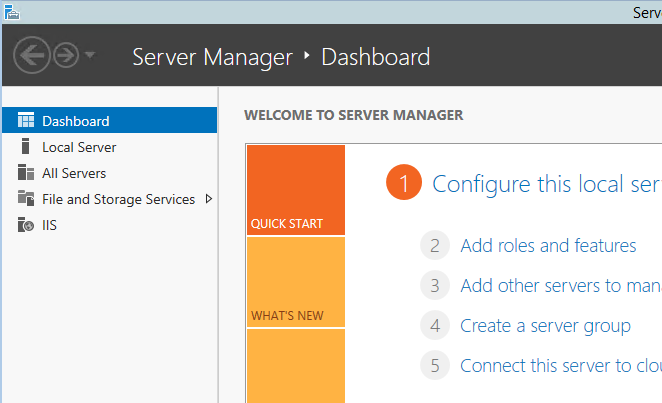
Task: Select Dashboard in the navigation pane
Action: 109,120
